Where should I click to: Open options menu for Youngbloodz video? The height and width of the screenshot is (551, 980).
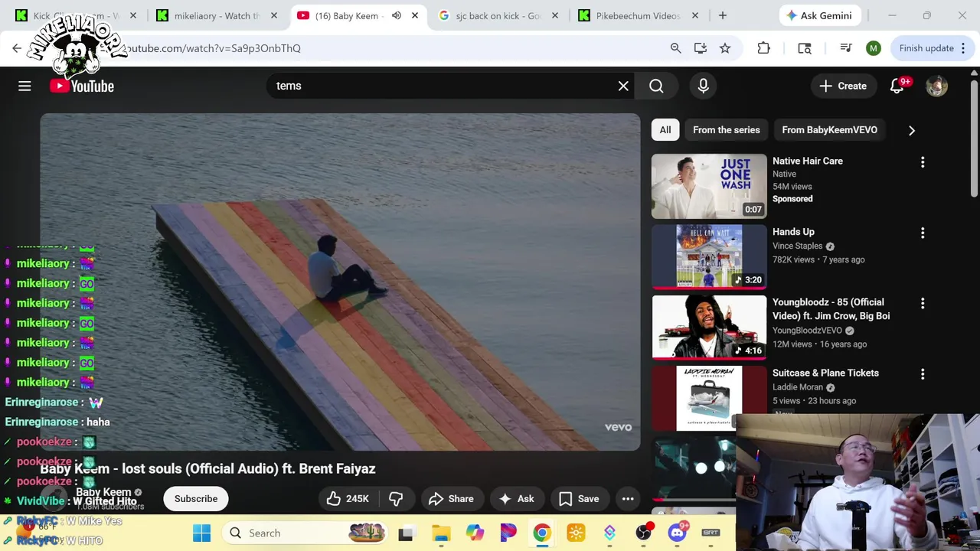point(923,303)
